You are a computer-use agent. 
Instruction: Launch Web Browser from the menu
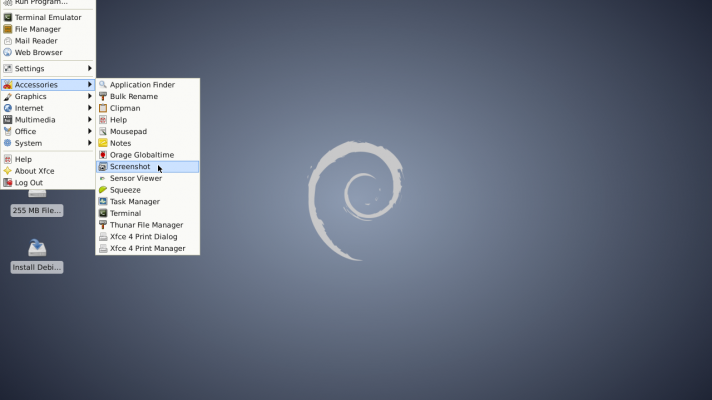tap(48, 53)
